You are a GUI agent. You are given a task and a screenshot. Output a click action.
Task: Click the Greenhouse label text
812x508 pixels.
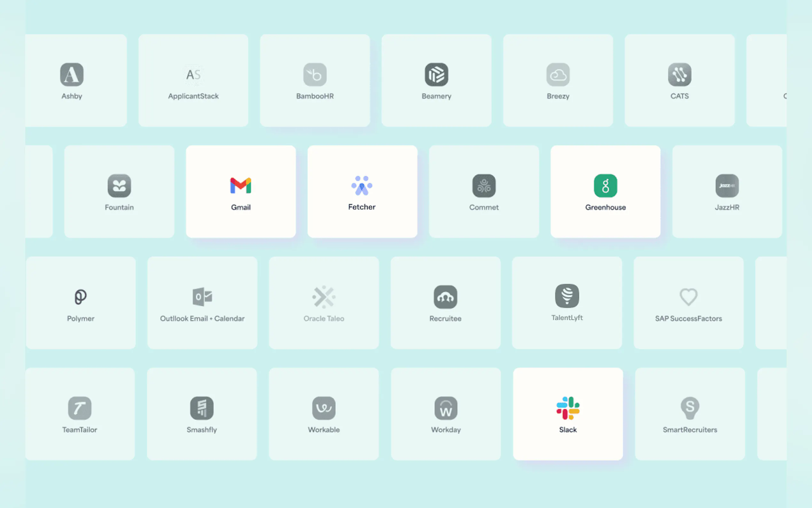(605, 207)
